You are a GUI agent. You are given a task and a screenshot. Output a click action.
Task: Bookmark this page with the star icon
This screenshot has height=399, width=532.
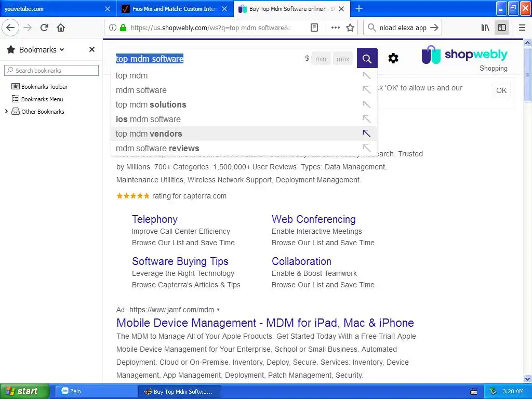pos(350,28)
